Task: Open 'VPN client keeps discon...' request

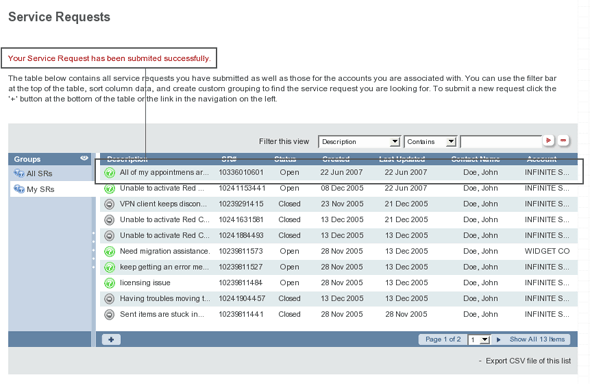Action: point(163,204)
